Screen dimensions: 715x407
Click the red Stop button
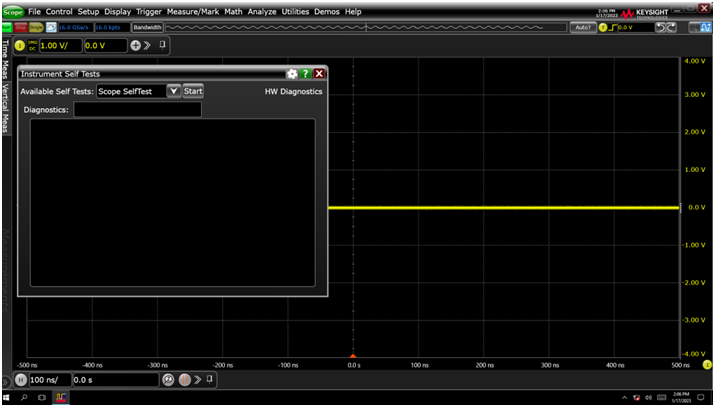coord(21,27)
